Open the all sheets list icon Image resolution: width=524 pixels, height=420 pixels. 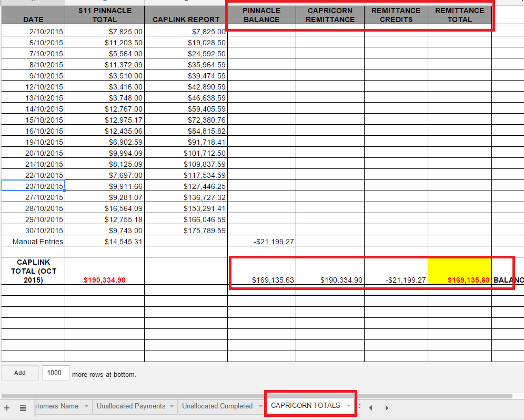(23, 407)
